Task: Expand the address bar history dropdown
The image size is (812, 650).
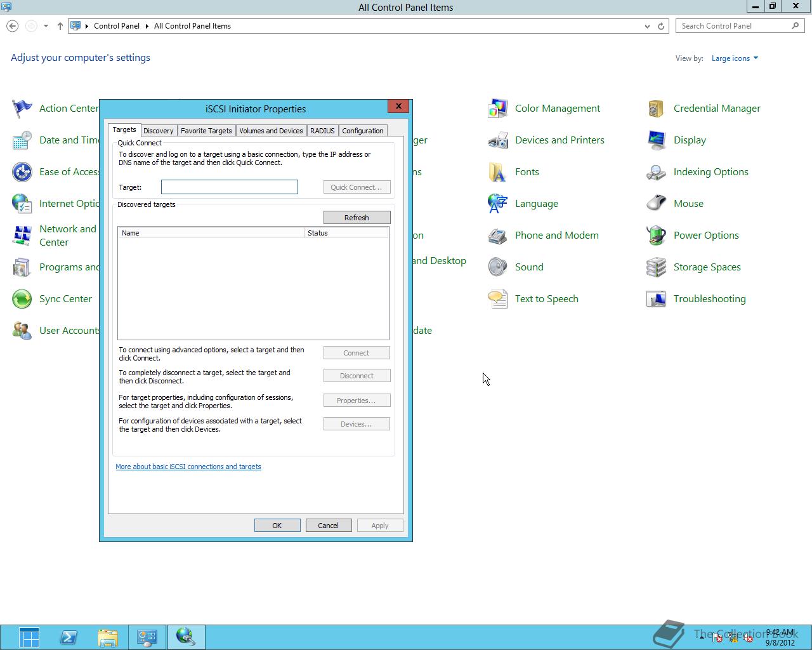Action: tap(647, 26)
